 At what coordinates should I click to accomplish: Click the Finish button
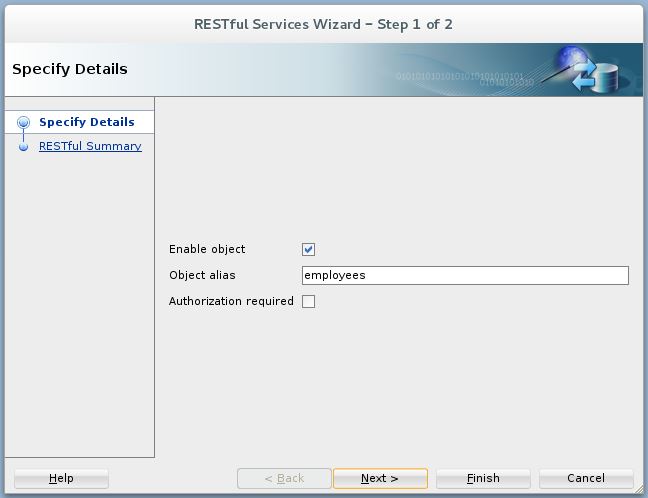[483, 479]
